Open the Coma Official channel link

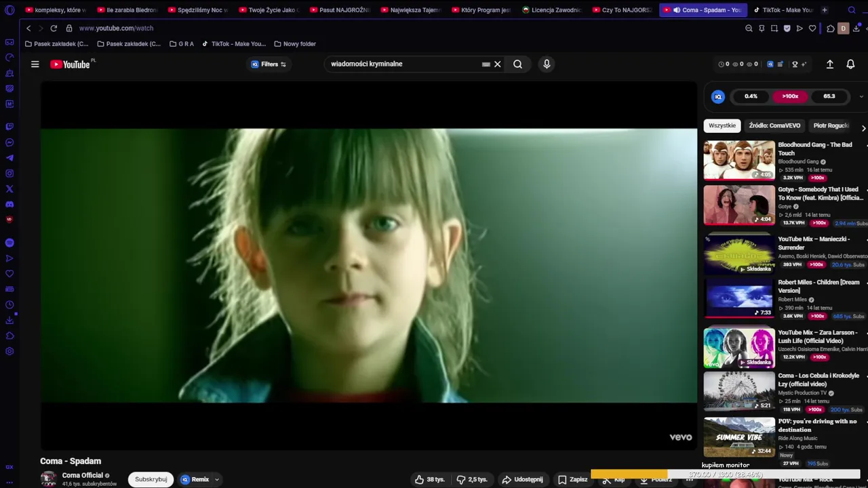[83, 475]
